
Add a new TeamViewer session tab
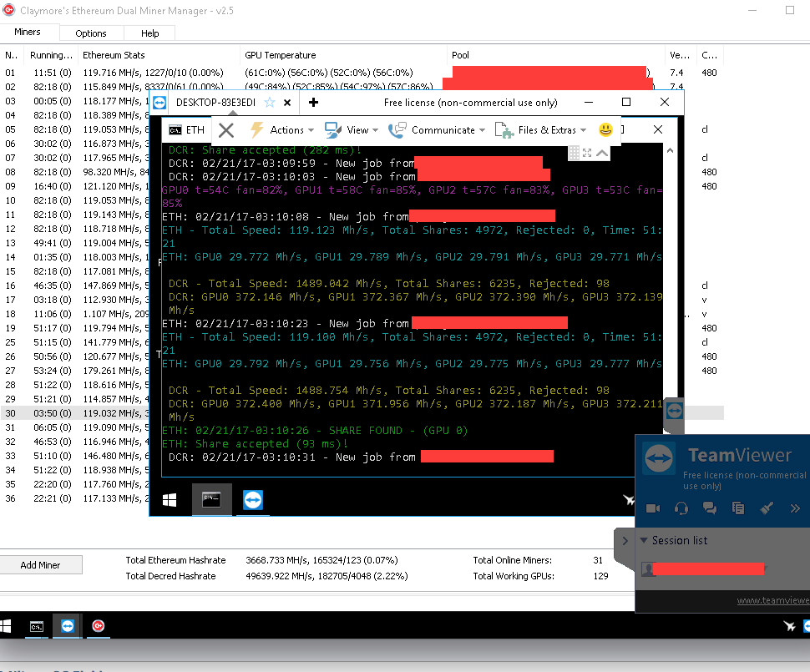(x=313, y=103)
